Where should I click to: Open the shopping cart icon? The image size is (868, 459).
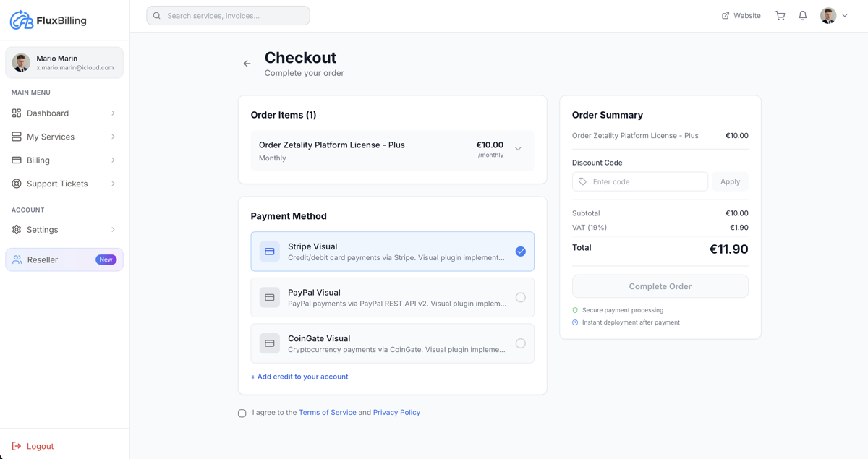[780, 15]
